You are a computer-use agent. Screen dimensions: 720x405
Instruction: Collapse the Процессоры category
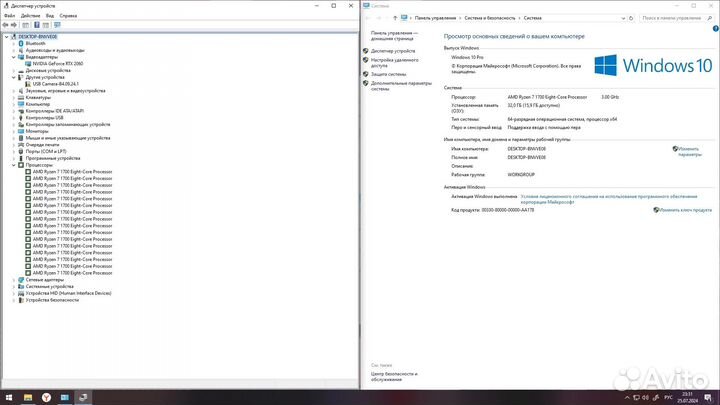pos(14,165)
